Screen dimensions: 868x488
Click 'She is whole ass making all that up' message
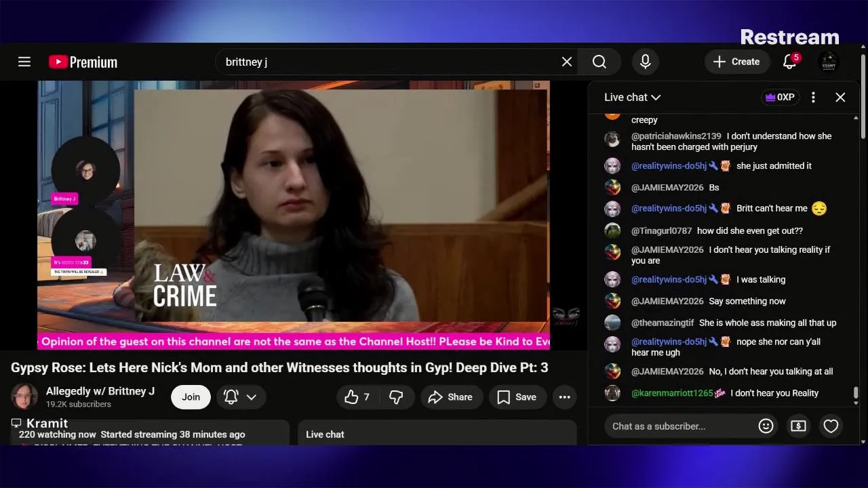(x=768, y=323)
